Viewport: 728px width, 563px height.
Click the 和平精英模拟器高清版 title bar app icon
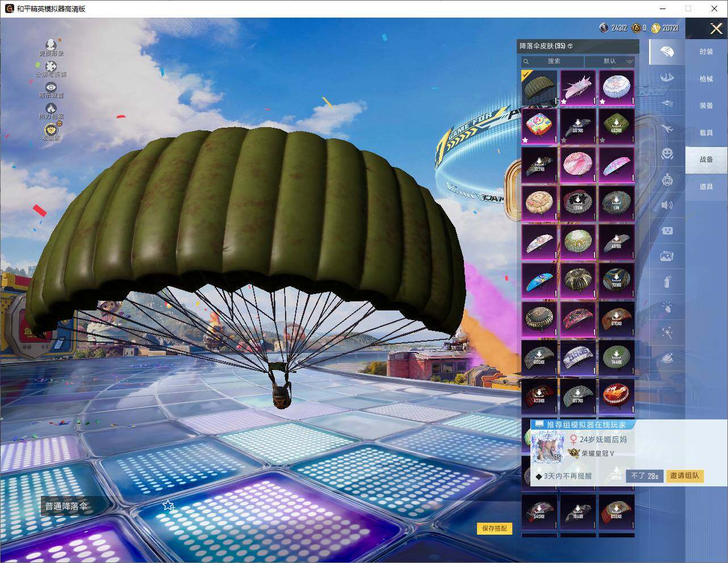pos(9,9)
